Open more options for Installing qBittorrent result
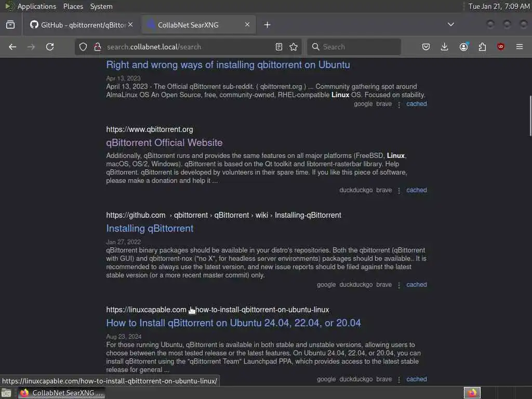 pyautogui.click(x=399, y=285)
